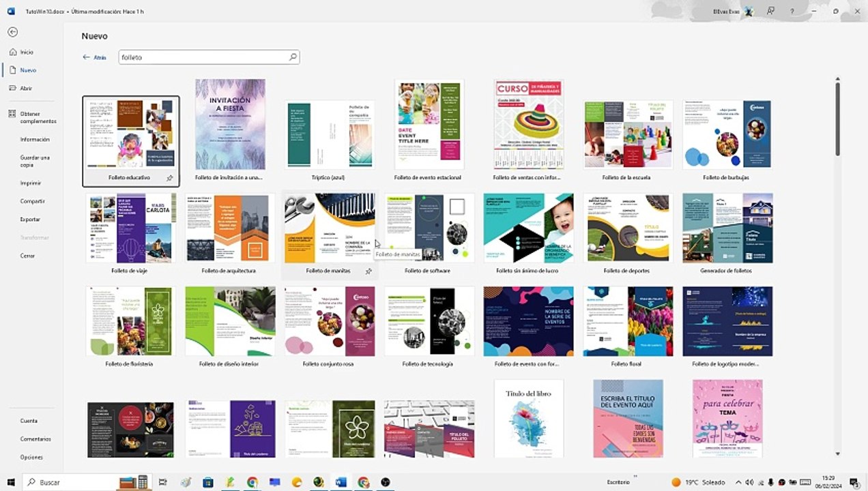The image size is (868, 491).
Task: Click the clock showing 15:29
Action: 828,482
